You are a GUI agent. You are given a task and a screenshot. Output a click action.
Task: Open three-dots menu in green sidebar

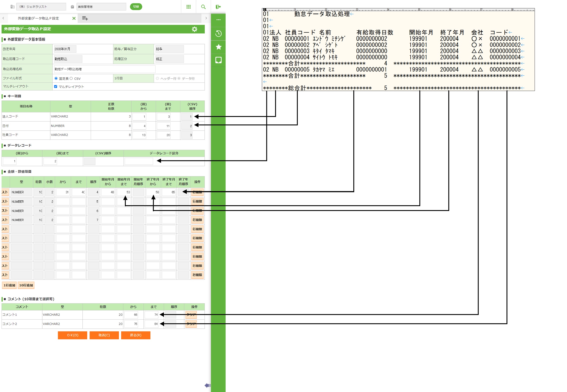point(218,20)
